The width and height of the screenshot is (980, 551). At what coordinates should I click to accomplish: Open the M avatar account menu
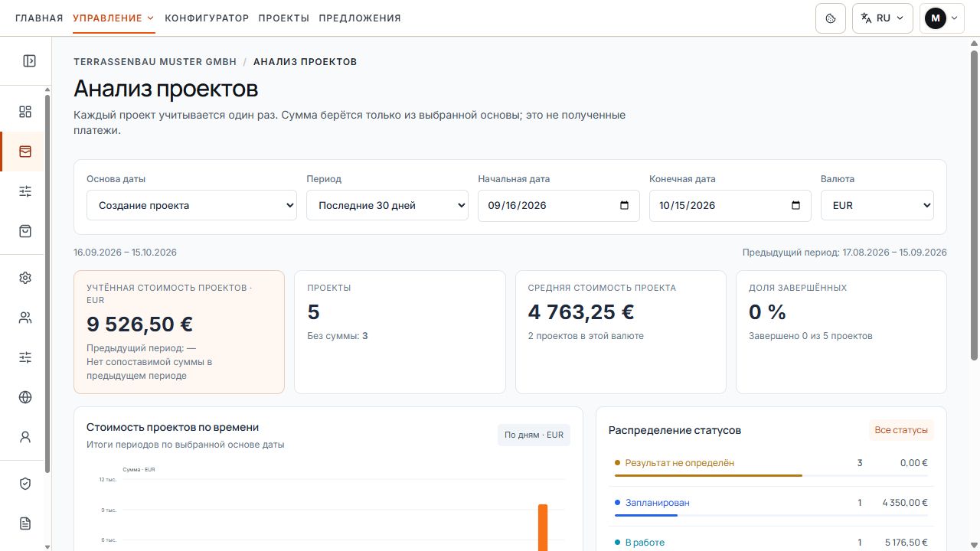click(x=942, y=18)
